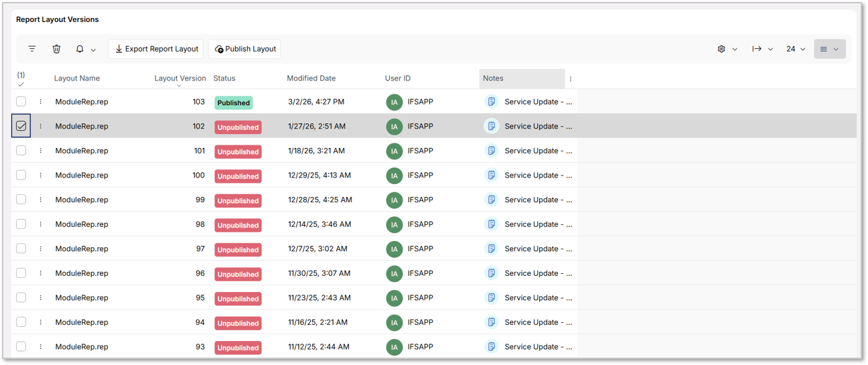Open the note icon for version 103
Screen dimensions: 868x365
(492, 102)
